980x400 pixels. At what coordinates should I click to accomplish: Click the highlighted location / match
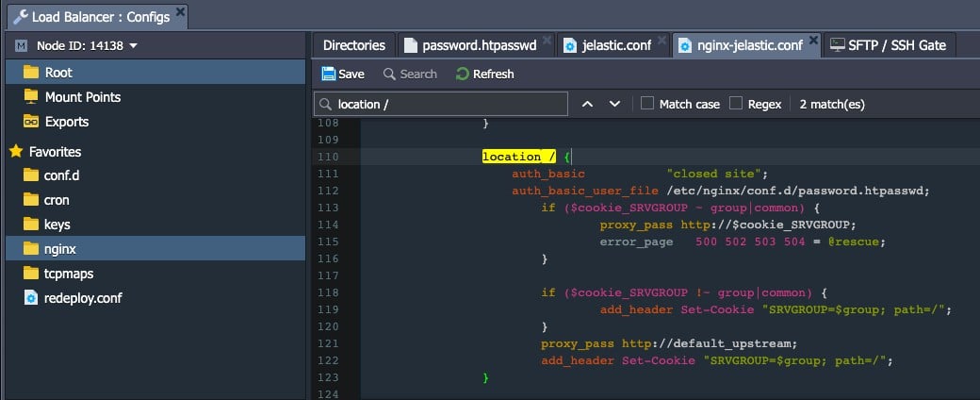pyautogui.click(x=519, y=157)
